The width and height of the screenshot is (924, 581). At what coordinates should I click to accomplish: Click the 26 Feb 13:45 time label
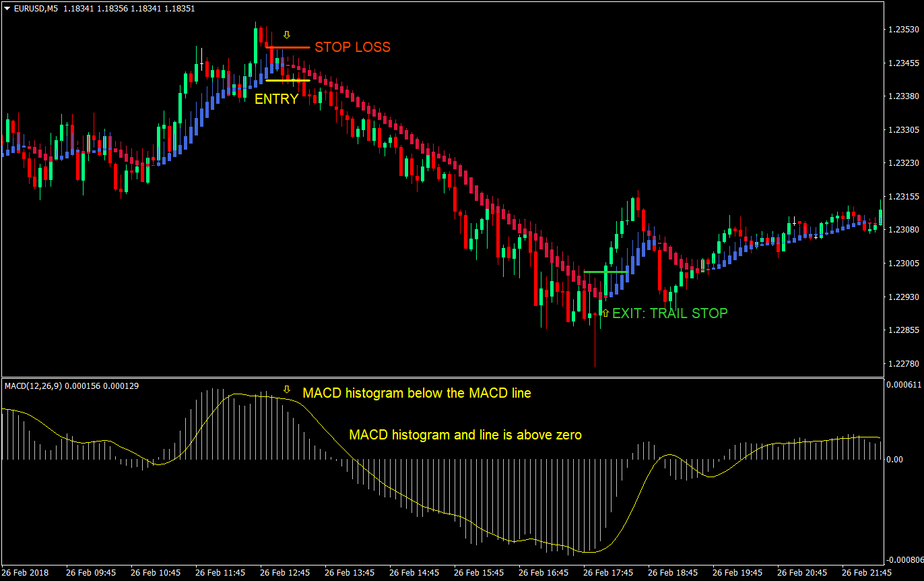350,573
